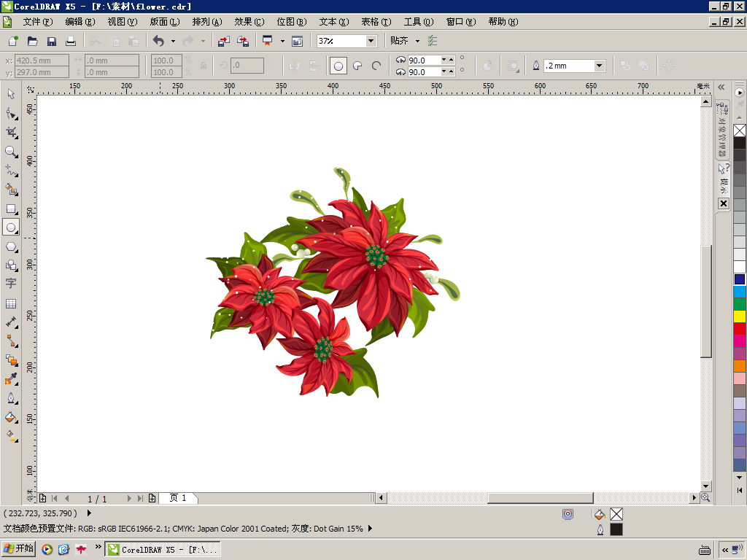Screen dimensions: 747x560
Task: Click the Save disk icon
Action: pyautogui.click(x=52, y=42)
